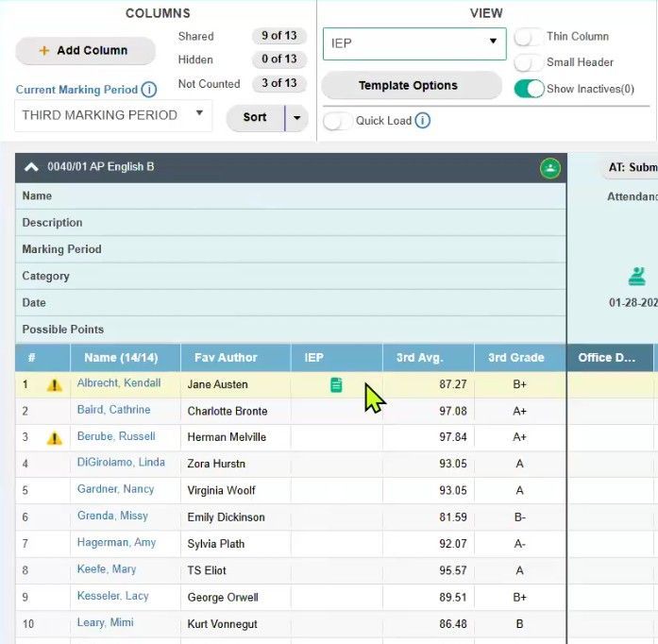Click Possible Points row label
Viewport: 658px width, 644px height.
point(63,330)
